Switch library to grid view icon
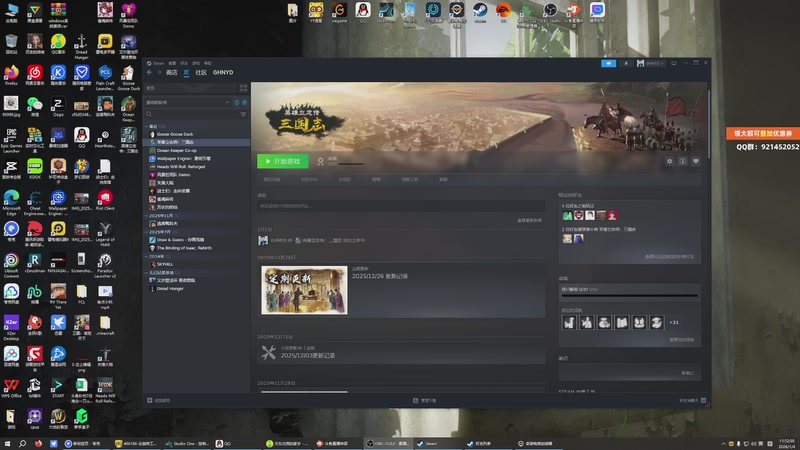This screenshot has height=450, width=800. coord(243,88)
